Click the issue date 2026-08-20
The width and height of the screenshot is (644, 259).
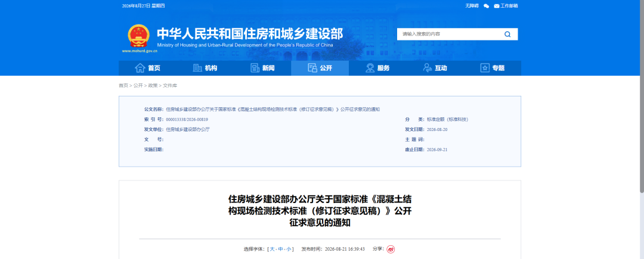click(437, 130)
